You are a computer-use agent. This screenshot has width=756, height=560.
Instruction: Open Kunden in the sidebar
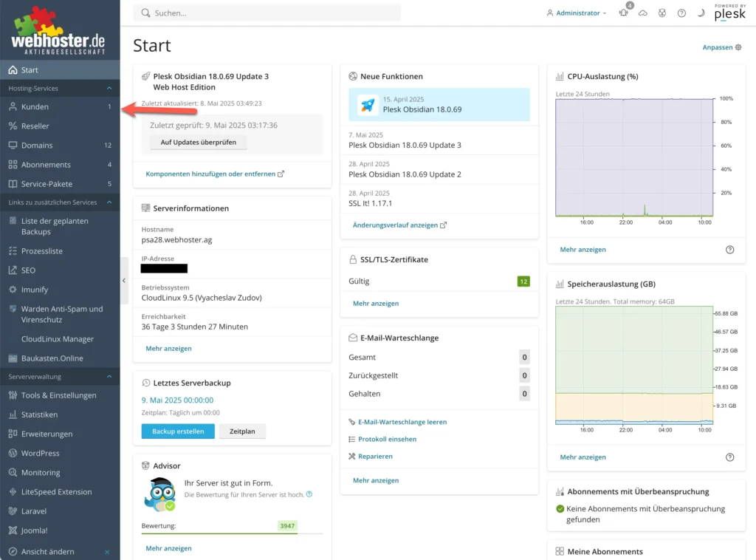click(x=60, y=106)
